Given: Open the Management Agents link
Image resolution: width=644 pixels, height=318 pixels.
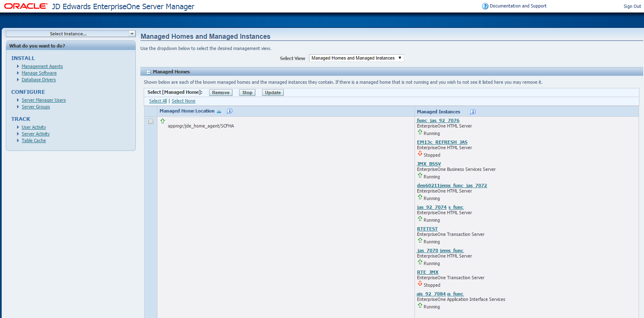Looking at the screenshot, I should 42,66.
